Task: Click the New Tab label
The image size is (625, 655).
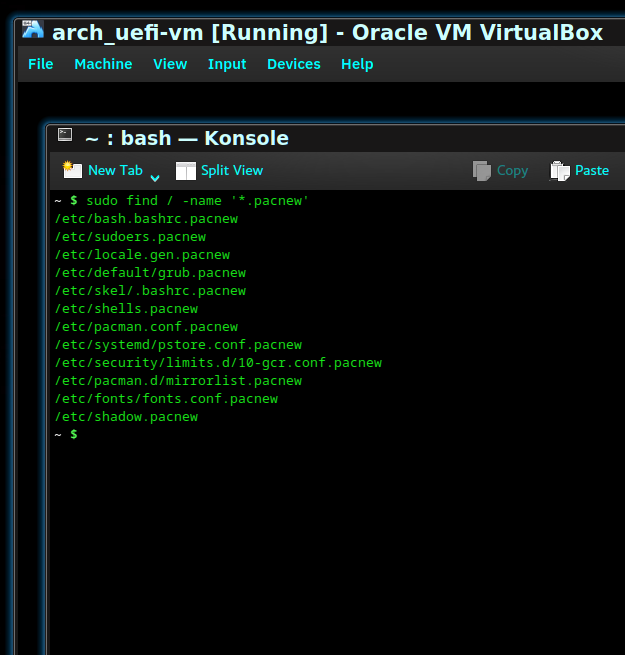Action: coord(115,170)
